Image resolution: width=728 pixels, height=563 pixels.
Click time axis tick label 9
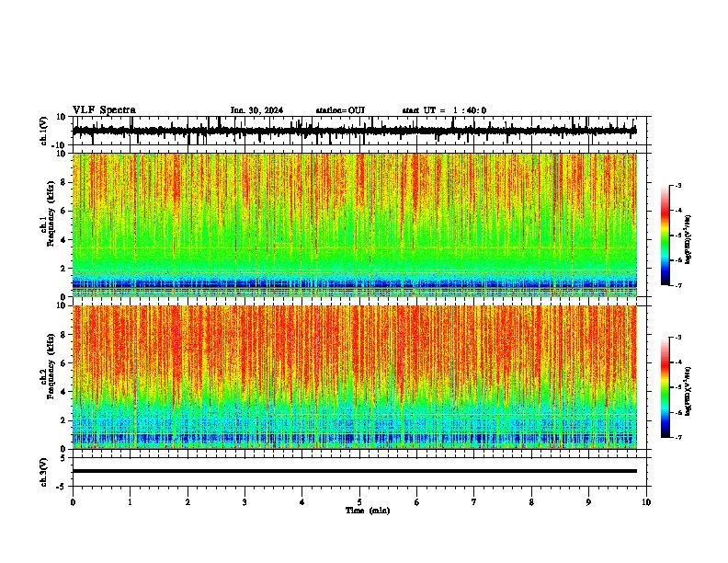[588, 502]
